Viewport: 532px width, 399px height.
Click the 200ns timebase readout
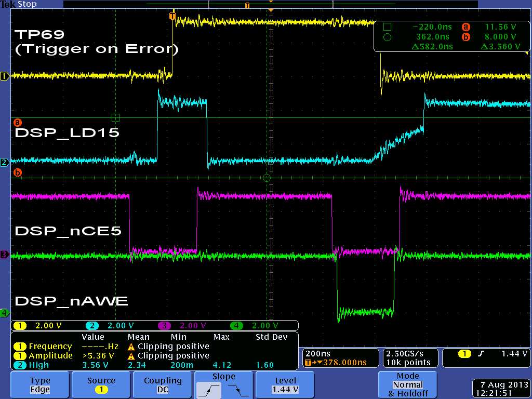pos(317,353)
